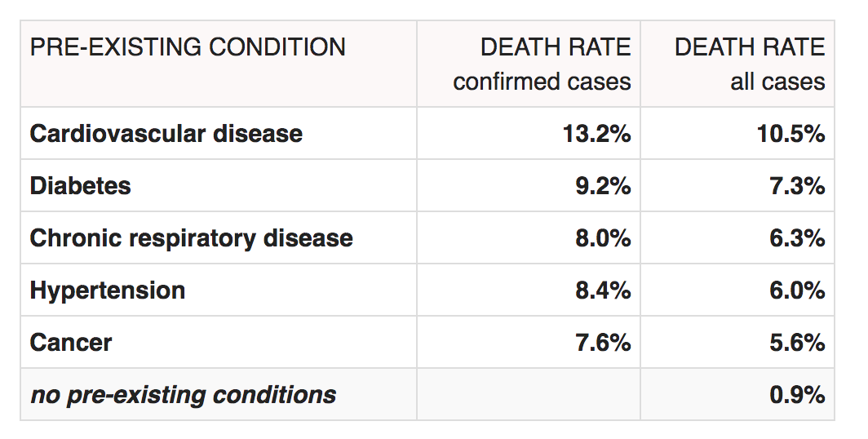Click the 10.5% cardiovascular all cases value
This screenshot has height=439, width=868.
(790, 134)
